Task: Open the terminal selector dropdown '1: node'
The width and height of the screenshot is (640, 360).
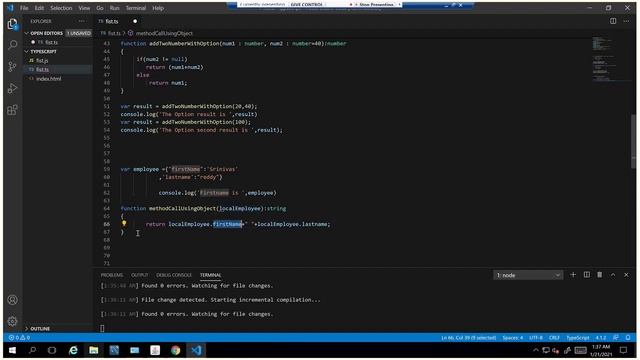Action: 528,276
